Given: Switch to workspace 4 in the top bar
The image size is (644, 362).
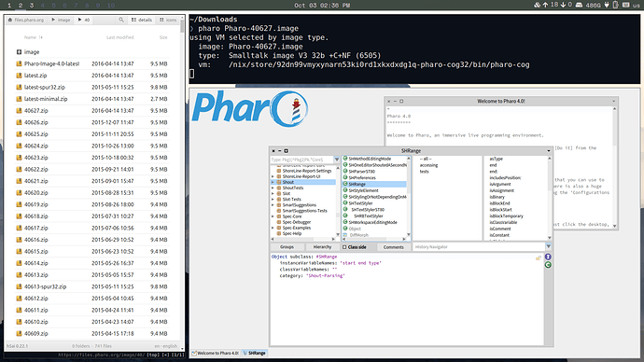Looking at the screenshot, I should [42, 6].
